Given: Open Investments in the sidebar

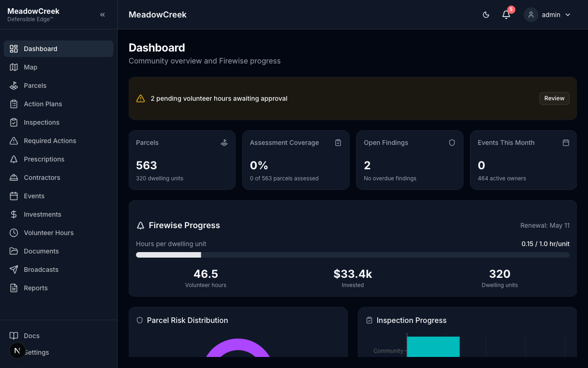Looking at the screenshot, I should tap(58, 214).
